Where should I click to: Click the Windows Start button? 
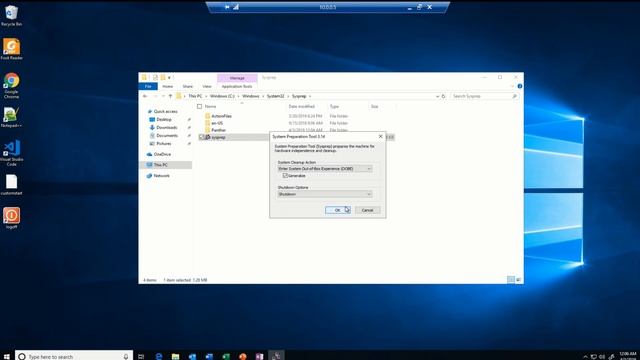[x=7, y=356]
